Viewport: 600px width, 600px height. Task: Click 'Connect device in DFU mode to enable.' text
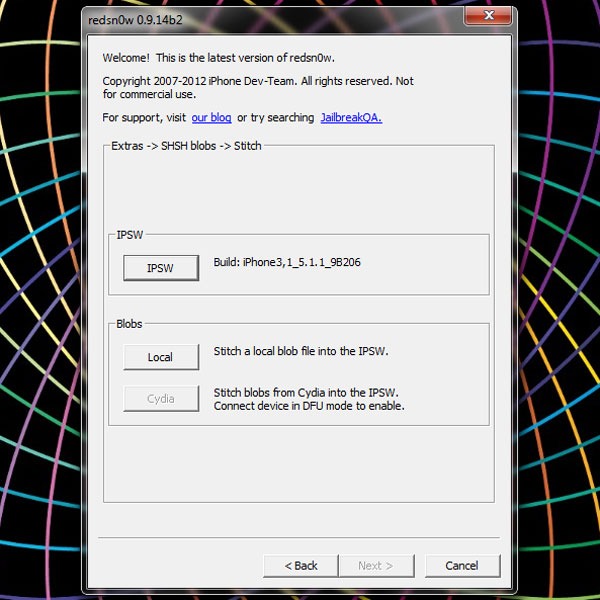tap(309, 406)
